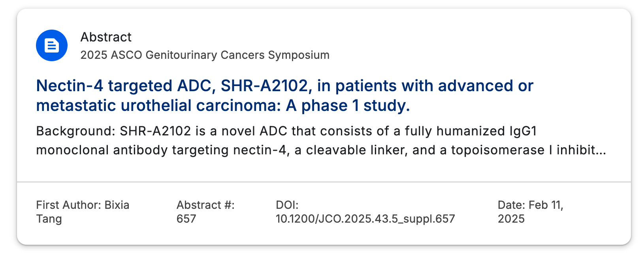Click the blue document abstract icon
The height and width of the screenshot is (255, 644).
coord(52,45)
